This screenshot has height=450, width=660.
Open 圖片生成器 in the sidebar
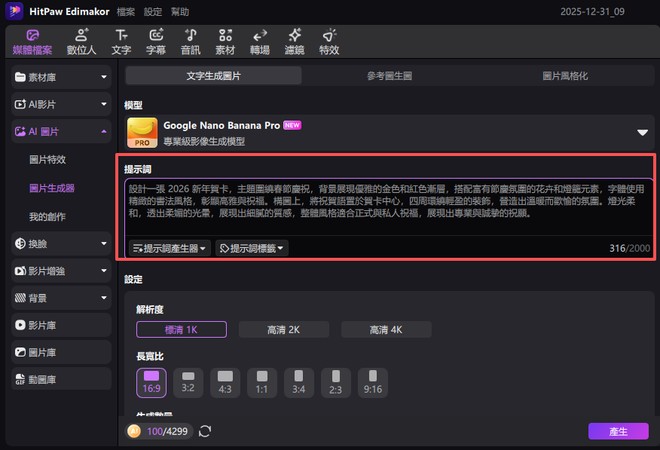[x=52, y=188]
